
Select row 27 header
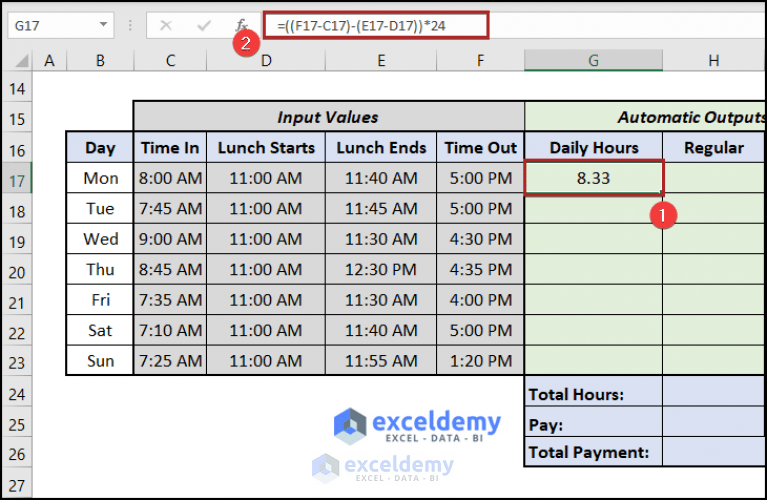point(17,485)
